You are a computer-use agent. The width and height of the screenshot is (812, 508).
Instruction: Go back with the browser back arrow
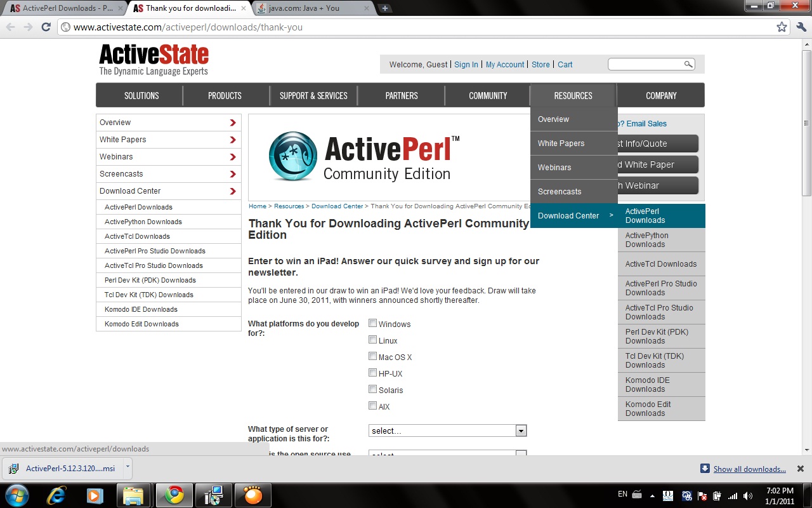tap(11, 27)
